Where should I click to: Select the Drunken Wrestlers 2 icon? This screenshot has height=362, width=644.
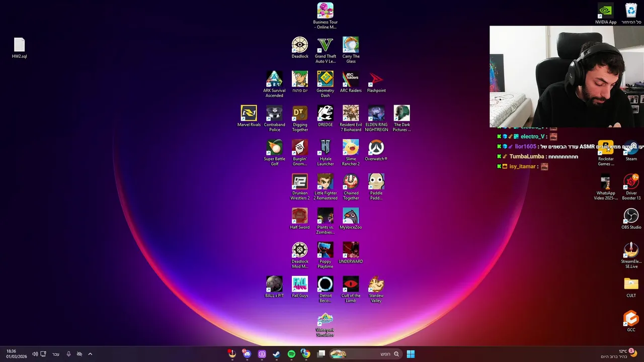click(300, 187)
